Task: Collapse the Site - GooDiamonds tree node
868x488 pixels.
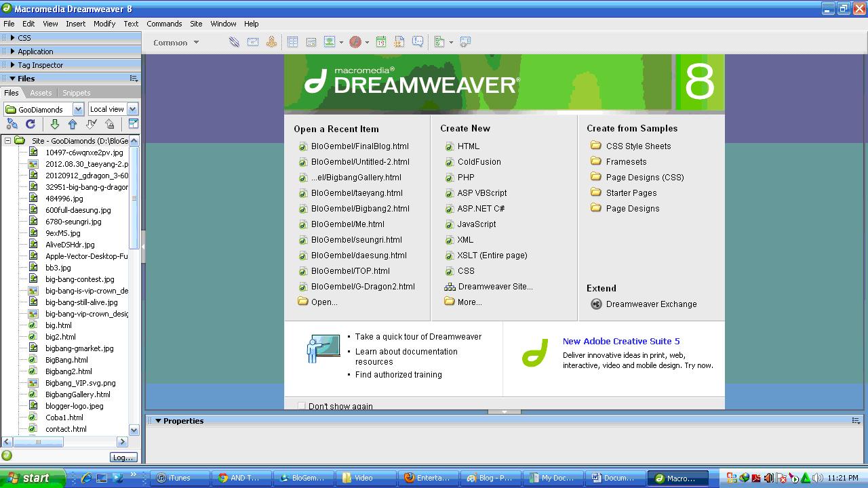Action: (x=7, y=141)
